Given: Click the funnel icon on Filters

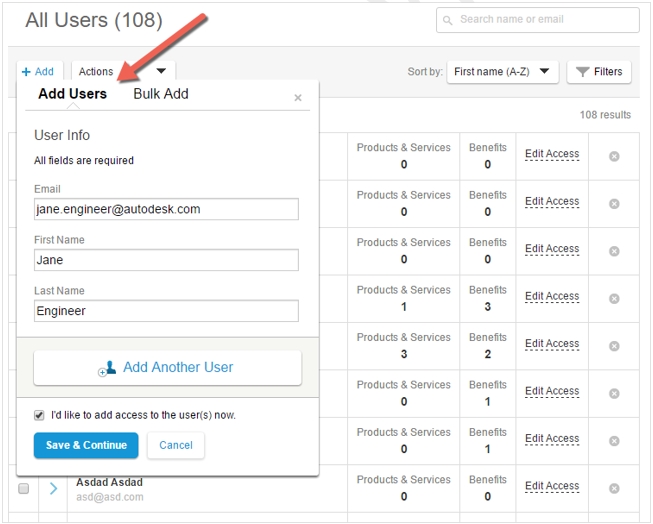Looking at the screenshot, I should (582, 72).
